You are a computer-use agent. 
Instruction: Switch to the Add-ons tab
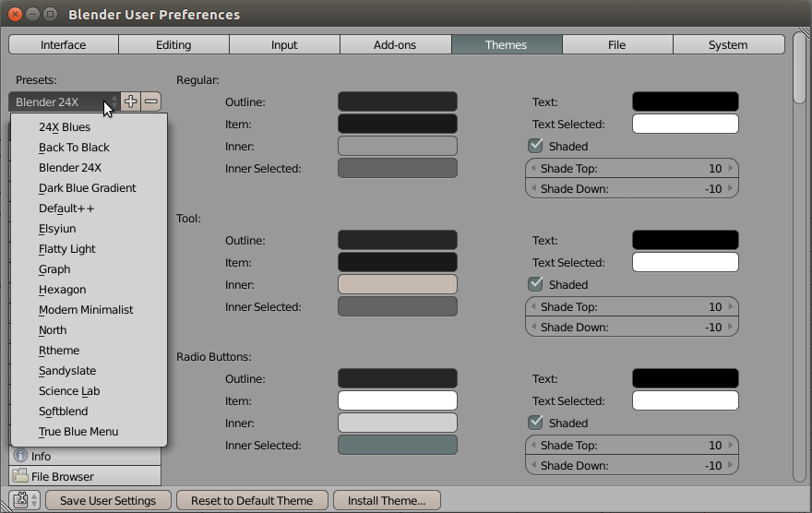point(395,44)
